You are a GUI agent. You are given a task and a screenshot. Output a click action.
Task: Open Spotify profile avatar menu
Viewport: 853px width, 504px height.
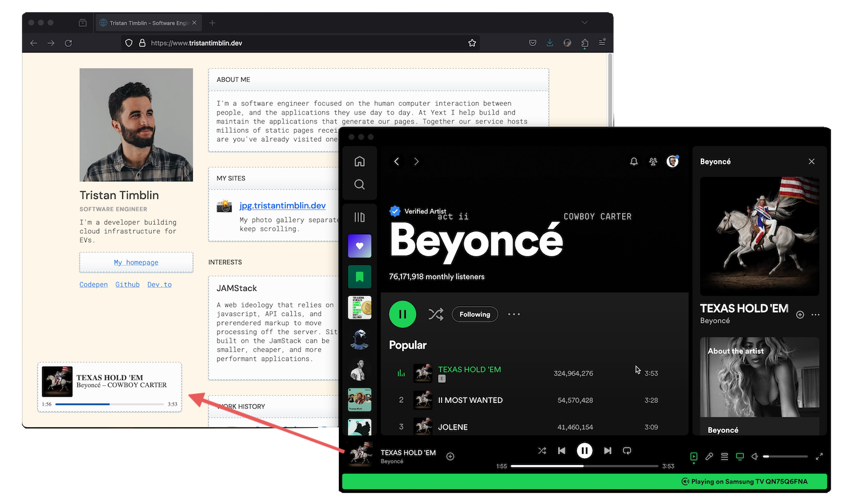[673, 161]
